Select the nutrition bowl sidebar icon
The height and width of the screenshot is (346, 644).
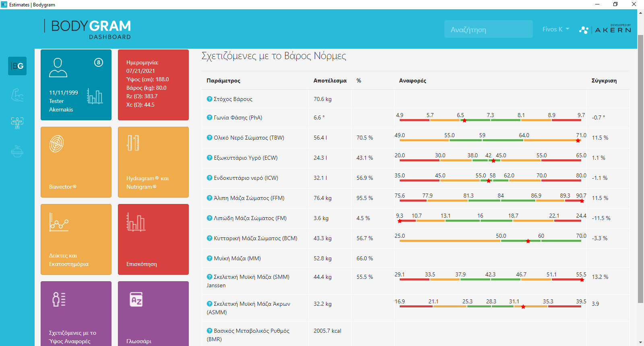(x=17, y=151)
